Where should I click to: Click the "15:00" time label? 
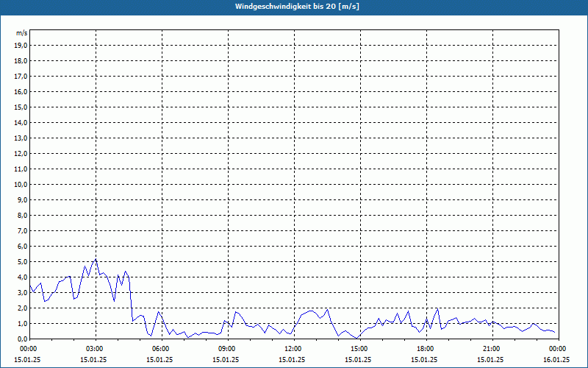(x=361, y=349)
